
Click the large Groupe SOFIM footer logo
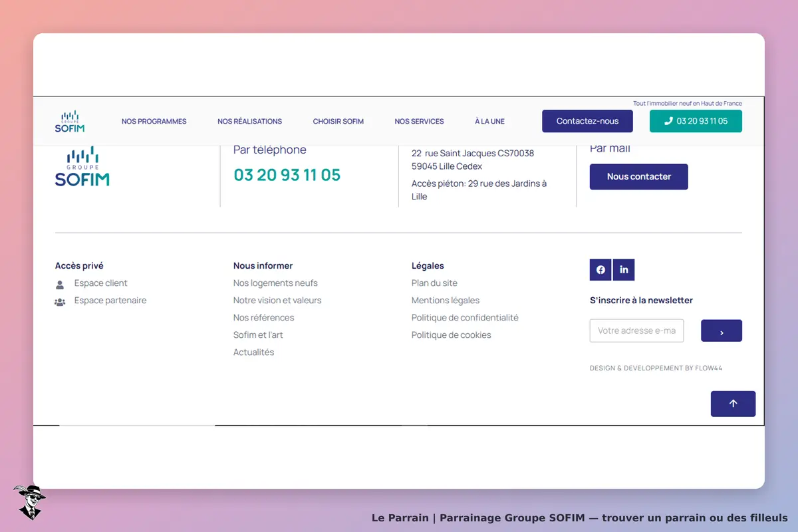tap(82, 166)
